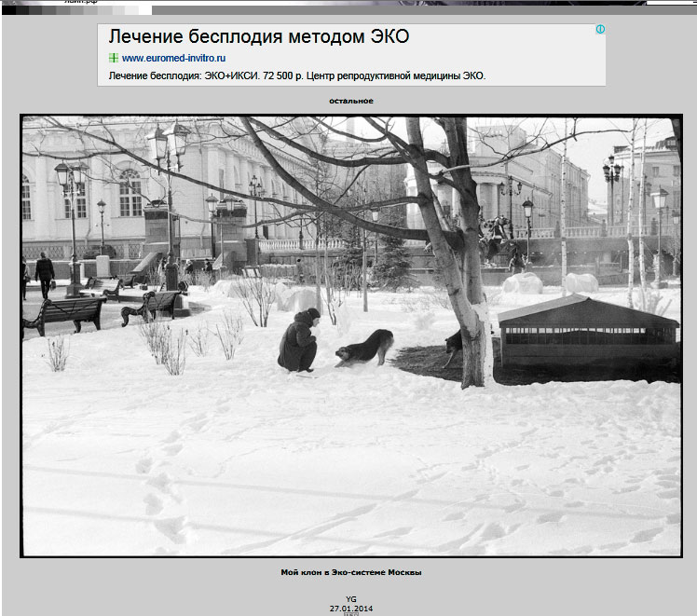Click the ad description text with 72 500 р.
697x616 pixels.
[x=297, y=75]
